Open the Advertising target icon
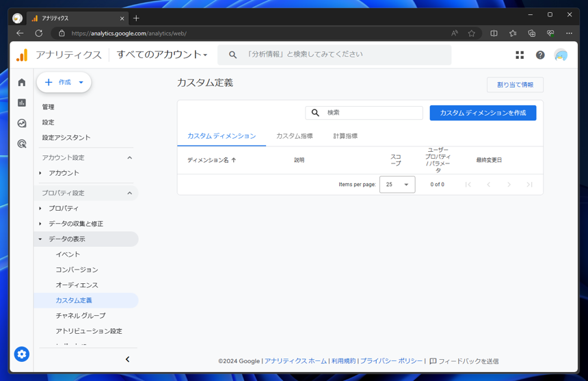Viewport: 588px width, 381px height. click(22, 143)
